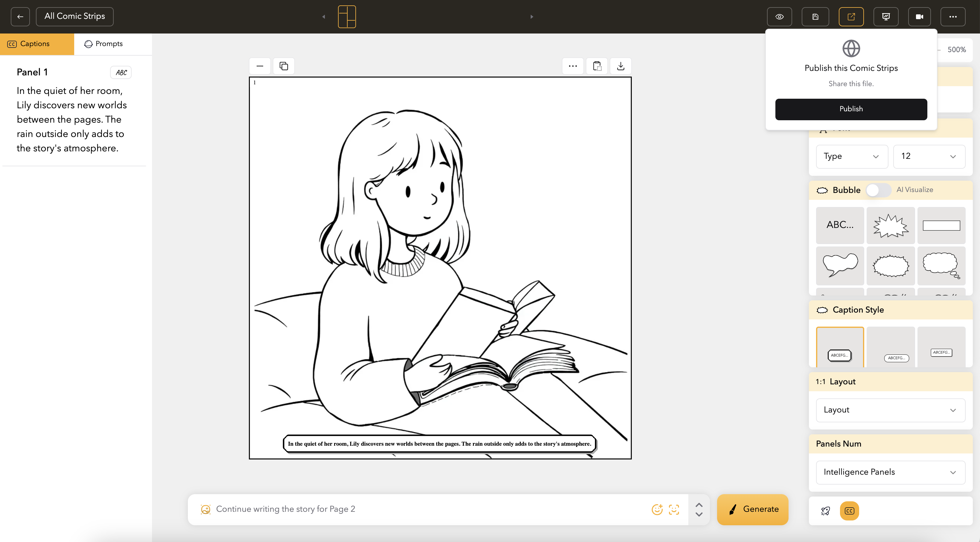980x542 pixels.
Task: Click the emoji-plus icon in prompt bar
Action: coord(657,509)
